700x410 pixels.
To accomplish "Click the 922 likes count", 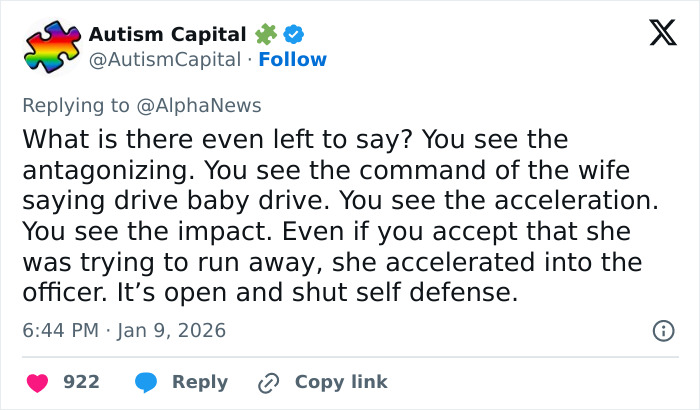I will [x=81, y=382].
